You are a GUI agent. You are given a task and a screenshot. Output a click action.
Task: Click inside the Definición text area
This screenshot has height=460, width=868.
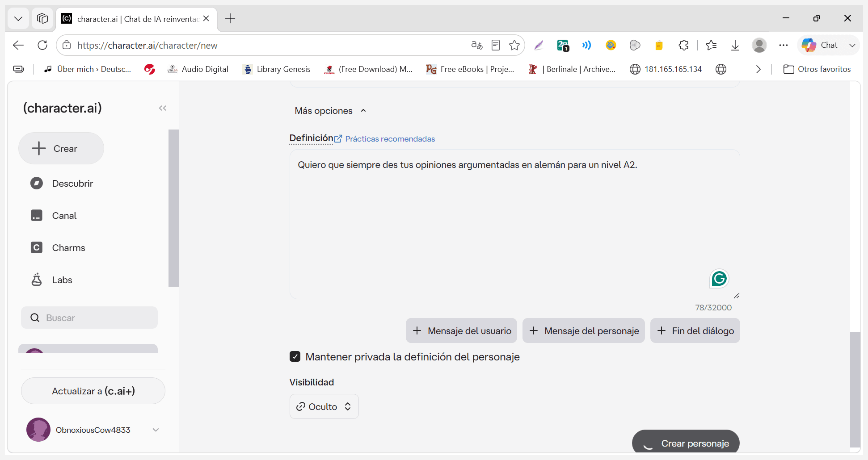coord(514,224)
